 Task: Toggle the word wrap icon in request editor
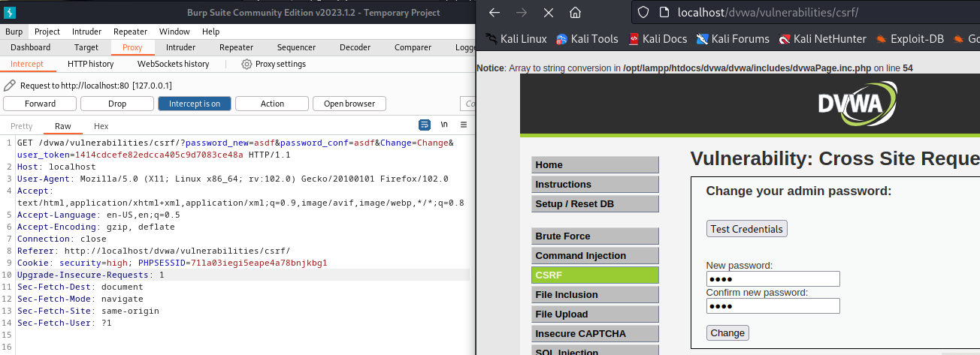(x=425, y=125)
